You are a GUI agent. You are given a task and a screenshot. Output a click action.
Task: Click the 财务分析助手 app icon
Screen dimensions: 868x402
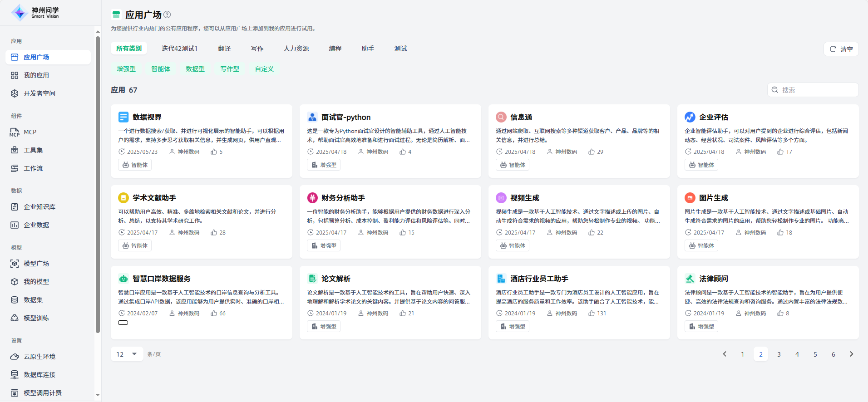pos(312,198)
